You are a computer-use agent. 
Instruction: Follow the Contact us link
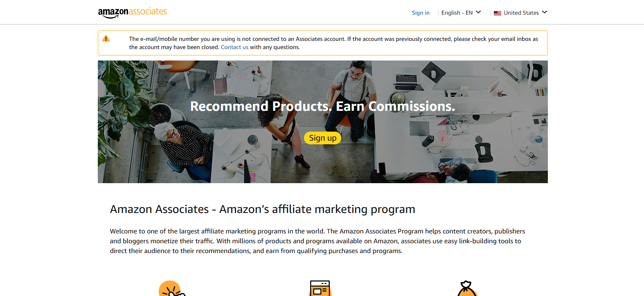[235, 47]
